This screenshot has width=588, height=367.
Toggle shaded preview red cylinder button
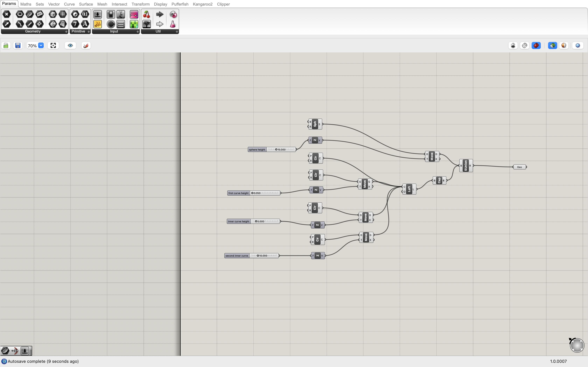click(x=536, y=45)
